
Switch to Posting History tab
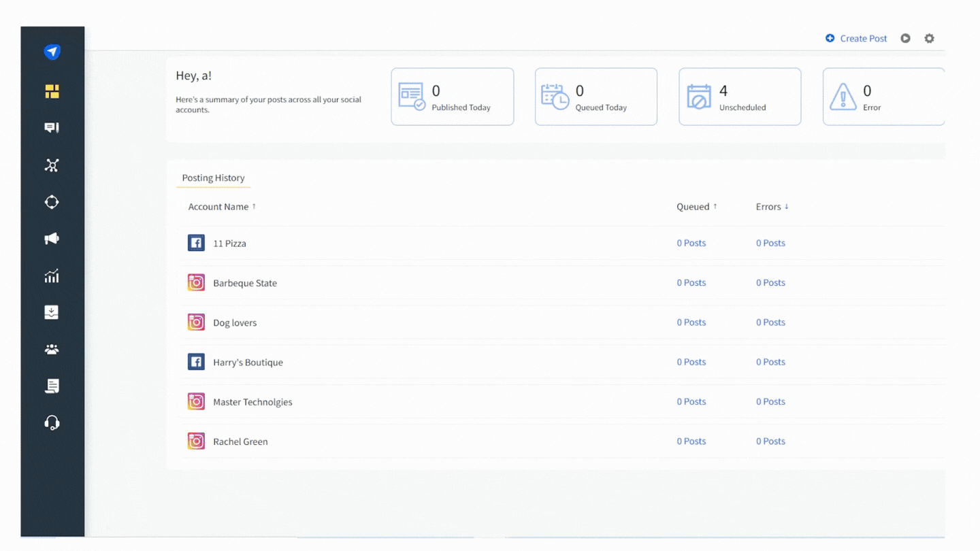pos(213,178)
